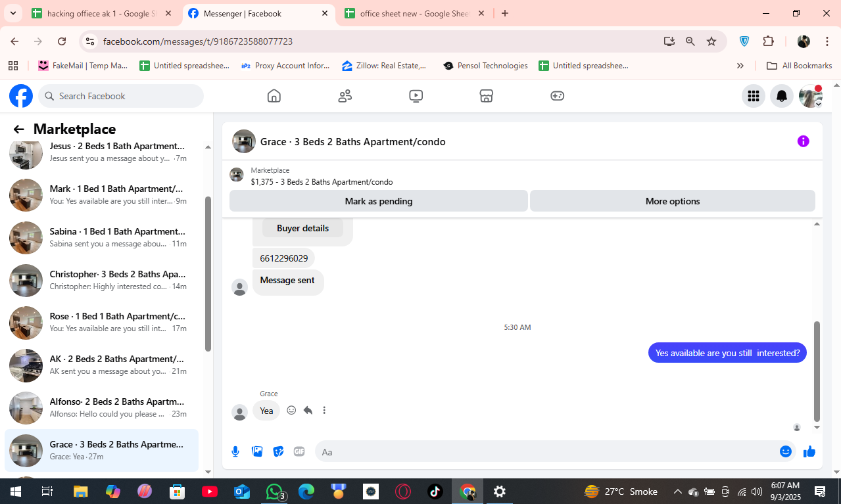Open Christopher 3 Beds 2 Baths conversation

coord(101,280)
